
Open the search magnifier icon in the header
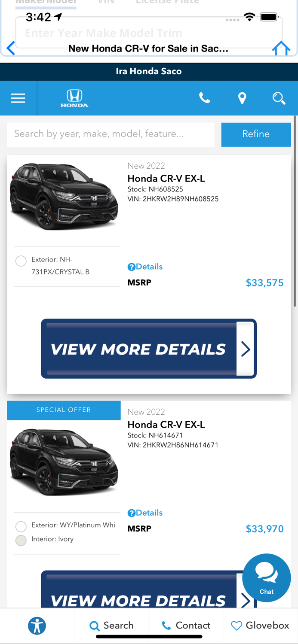(x=279, y=98)
